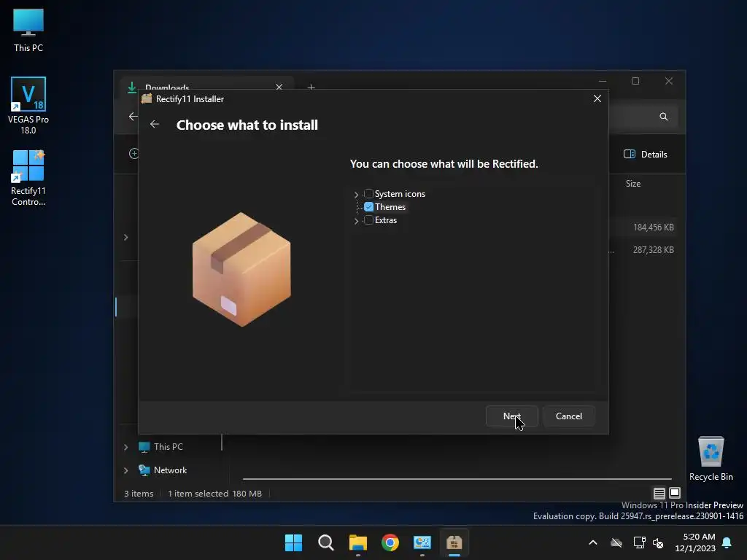This screenshot has width=747, height=560.
Task: Switch Explorer to large thumbnails view
Action: pyautogui.click(x=675, y=494)
